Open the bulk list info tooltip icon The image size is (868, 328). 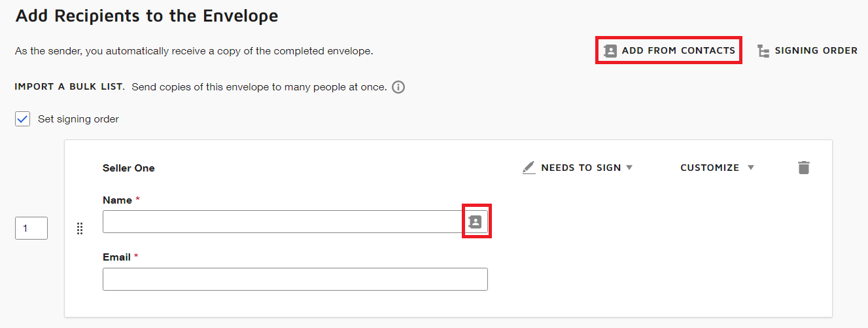pyautogui.click(x=398, y=87)
